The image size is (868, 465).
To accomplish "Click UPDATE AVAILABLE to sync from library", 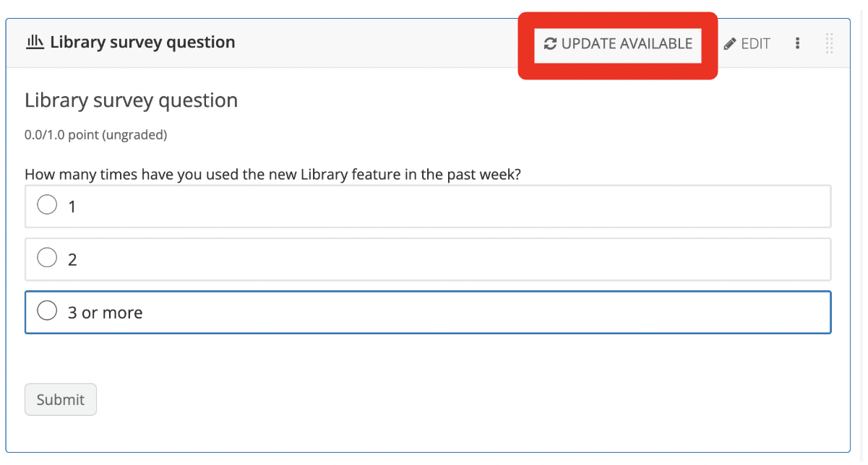I will tap(617, 43).
